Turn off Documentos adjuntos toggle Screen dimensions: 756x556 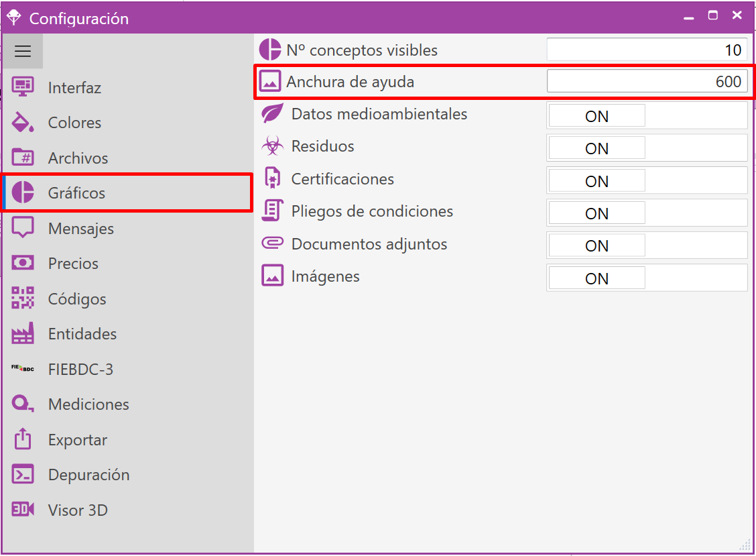tap(596, 245)
